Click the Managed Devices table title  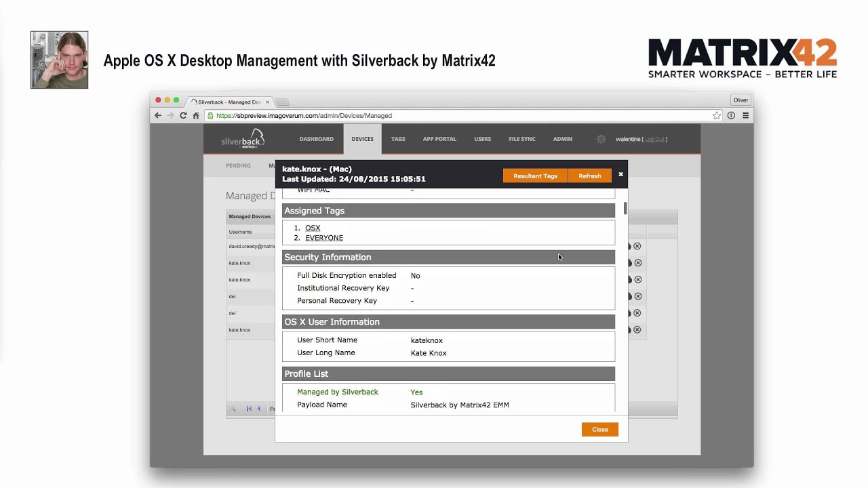point(250,217)
